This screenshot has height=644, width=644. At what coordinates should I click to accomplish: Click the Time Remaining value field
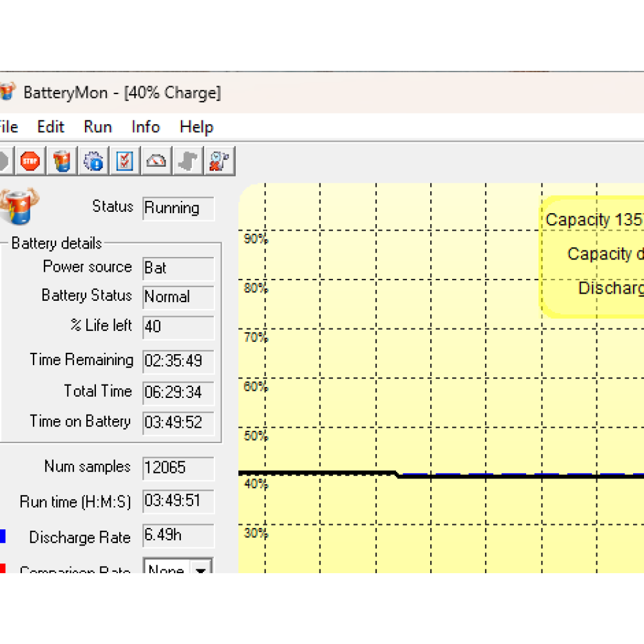coord(178,361)
